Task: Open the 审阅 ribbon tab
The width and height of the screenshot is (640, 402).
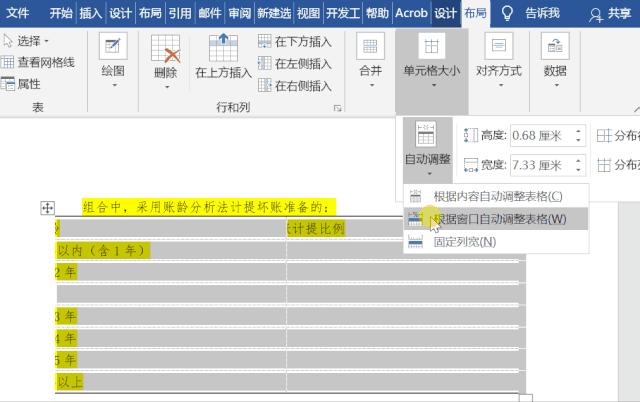Action: click(x=239, y=13)
